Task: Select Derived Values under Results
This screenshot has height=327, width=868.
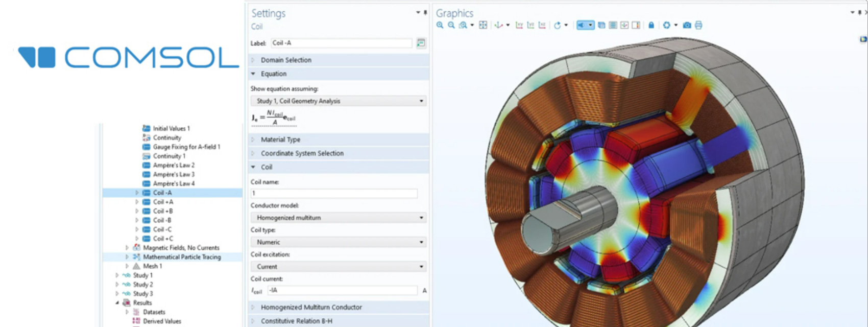Action: click(162, 321)
